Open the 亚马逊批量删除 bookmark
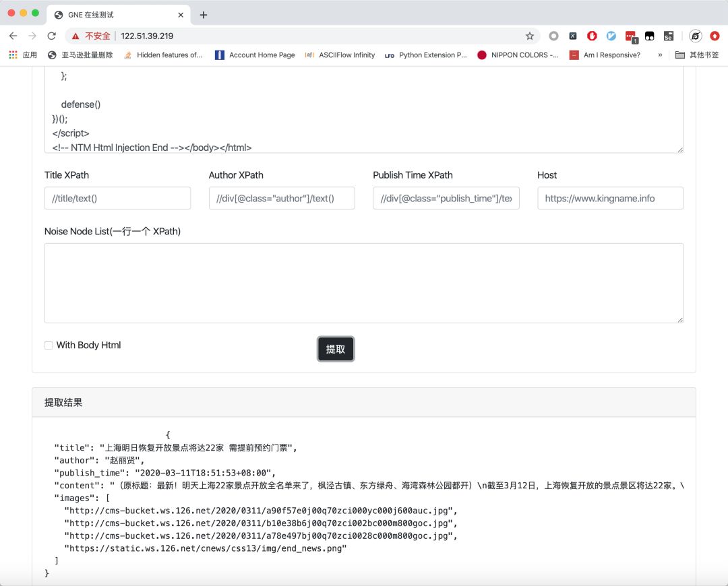This screenshot has width=728, height=586. [80, 55]
